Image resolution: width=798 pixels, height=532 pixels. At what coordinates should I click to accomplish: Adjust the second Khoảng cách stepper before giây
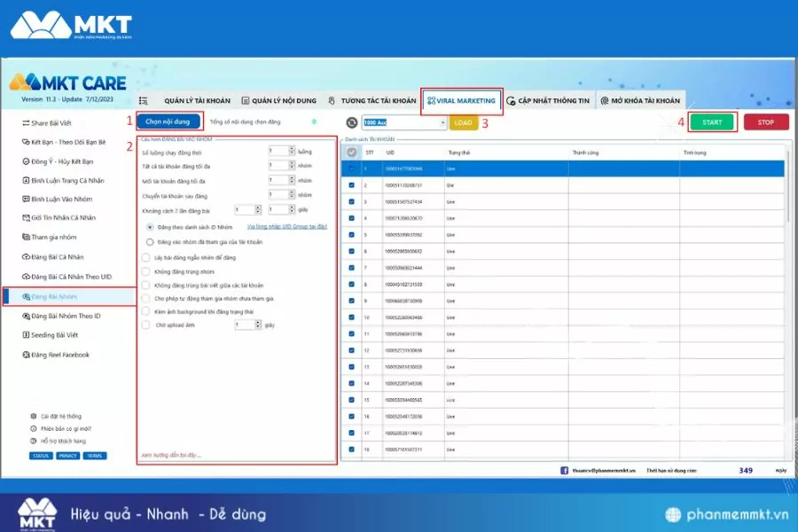click(x=292, y=209)
